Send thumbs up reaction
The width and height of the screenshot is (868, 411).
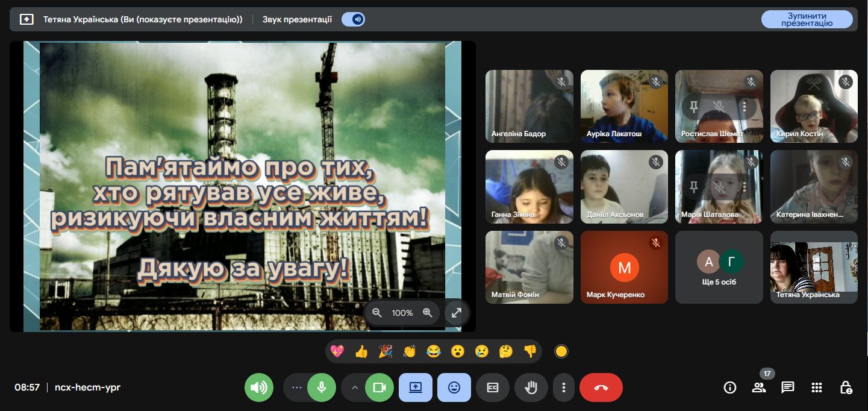tap(361, 351)
